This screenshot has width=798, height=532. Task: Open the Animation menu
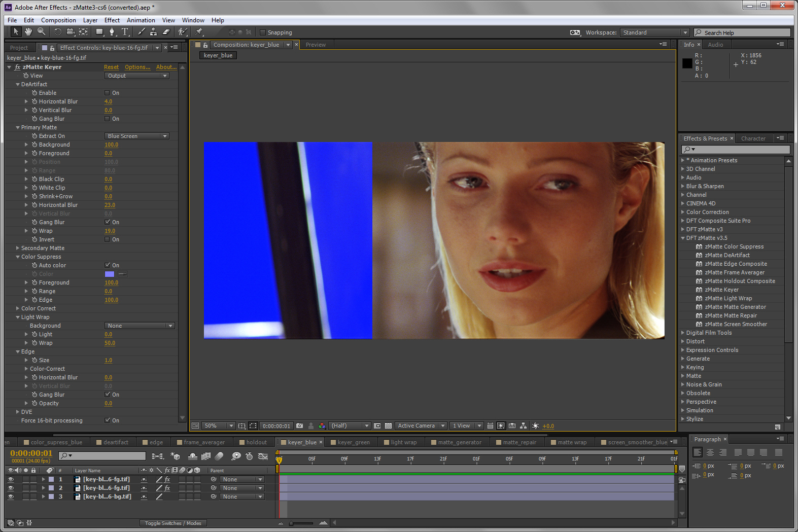141,20
